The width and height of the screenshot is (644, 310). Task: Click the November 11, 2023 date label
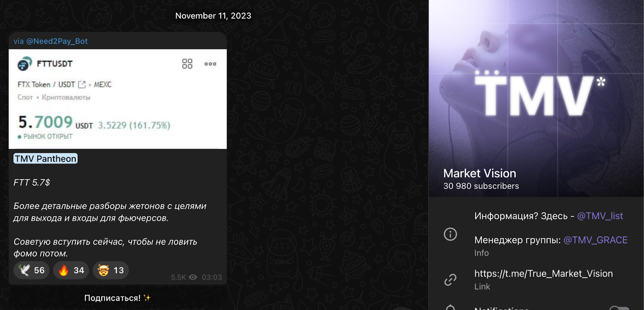(213, 16)
